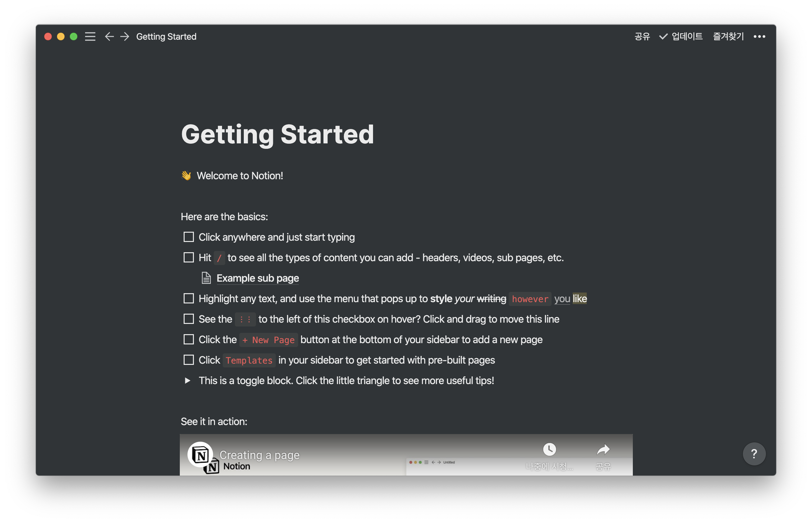The image size is (812, 523).
Task: Click the help question mark button
Action: (754, 453)
